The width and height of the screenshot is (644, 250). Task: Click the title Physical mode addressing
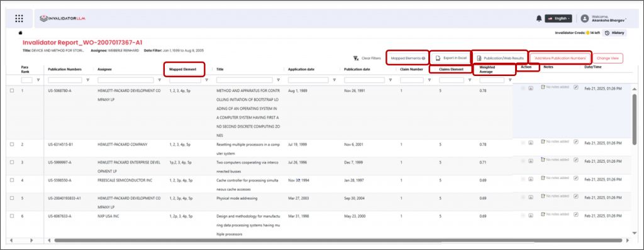(236, 198)
